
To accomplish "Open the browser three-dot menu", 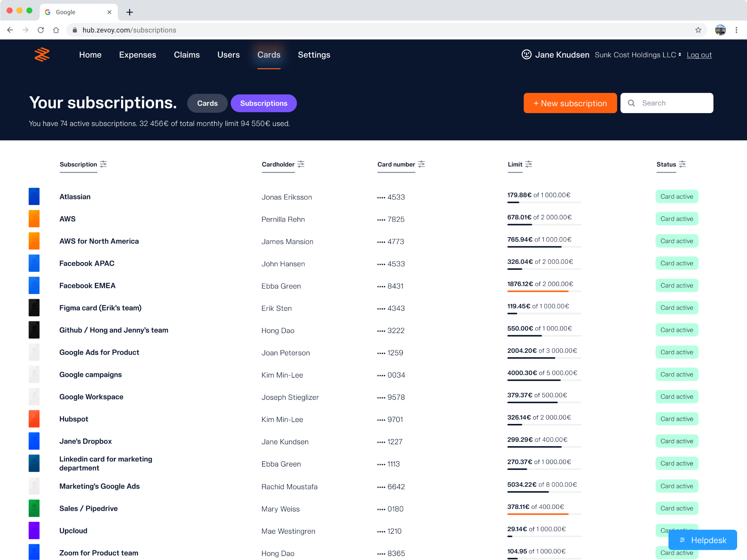I will 736,30.
